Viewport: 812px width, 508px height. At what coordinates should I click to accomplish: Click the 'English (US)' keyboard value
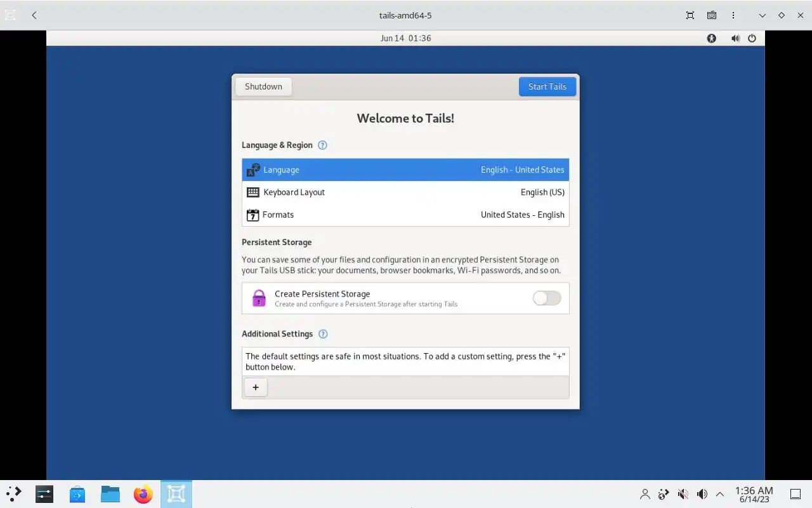pyautogui.click(x=542, y=192)
